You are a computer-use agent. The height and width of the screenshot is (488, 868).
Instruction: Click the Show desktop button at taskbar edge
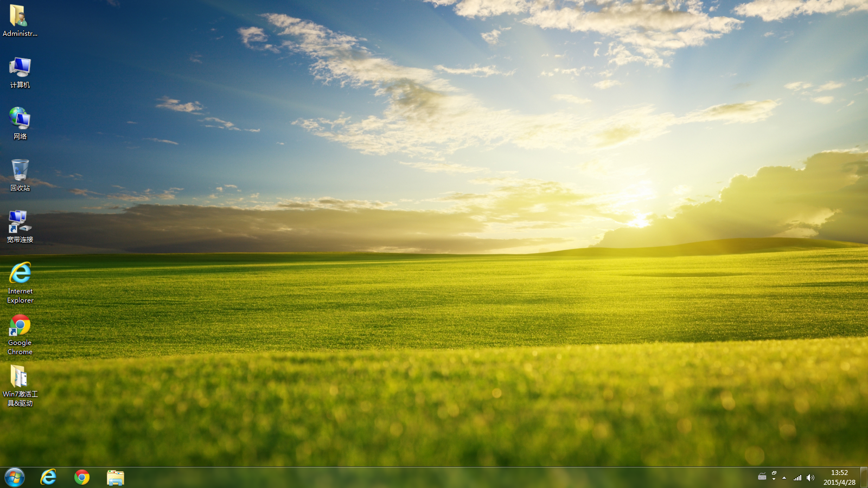tap(864, 477)
